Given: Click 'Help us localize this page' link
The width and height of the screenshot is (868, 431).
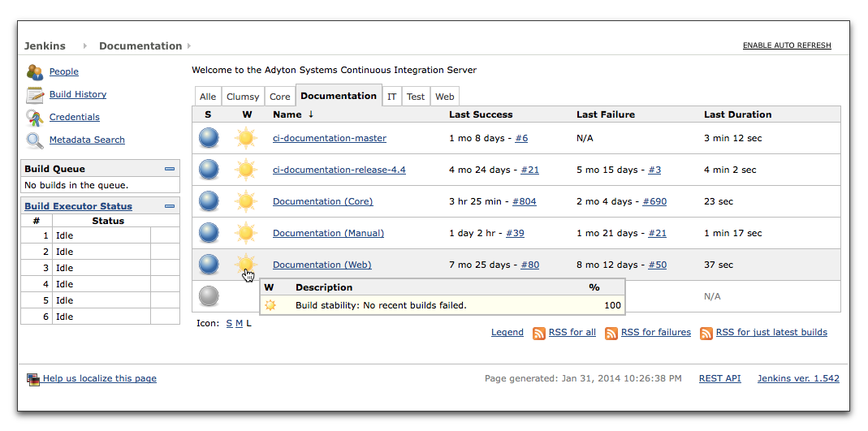Looking at the screenshot, I should (100, 378).
